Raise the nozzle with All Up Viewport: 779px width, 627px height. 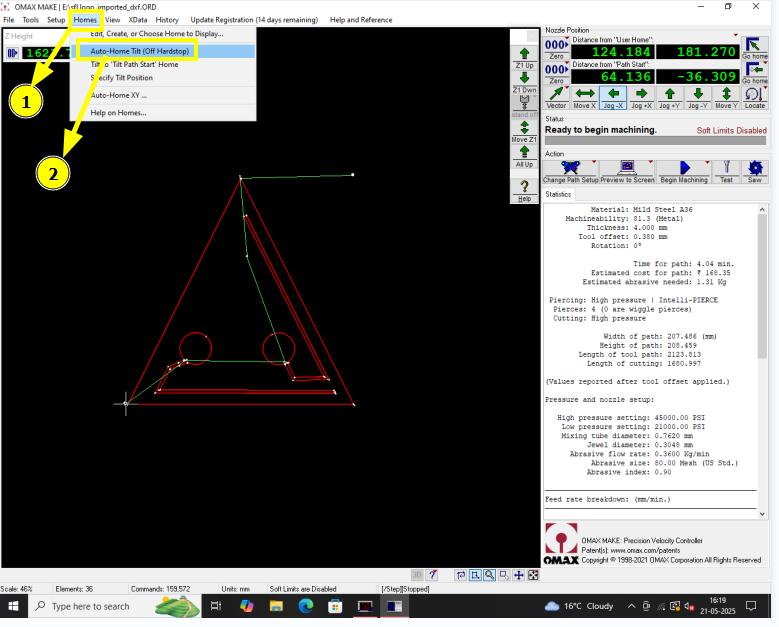(524, 157)
